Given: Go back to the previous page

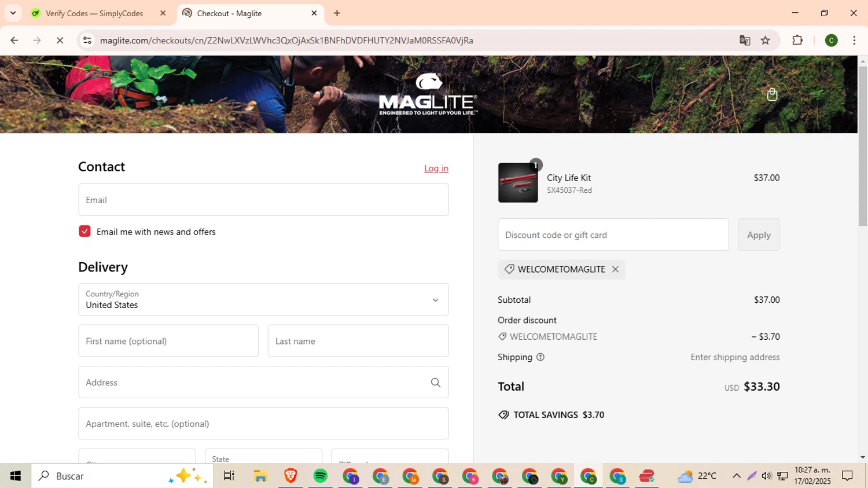Looking at the screenshot, I should (x=14, y=41).
